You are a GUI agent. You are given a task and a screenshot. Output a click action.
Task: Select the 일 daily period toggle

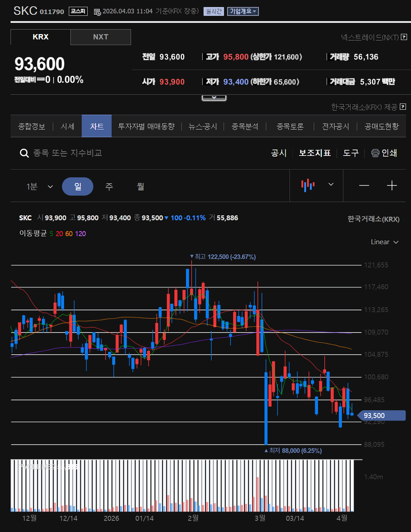click(77, 186)
